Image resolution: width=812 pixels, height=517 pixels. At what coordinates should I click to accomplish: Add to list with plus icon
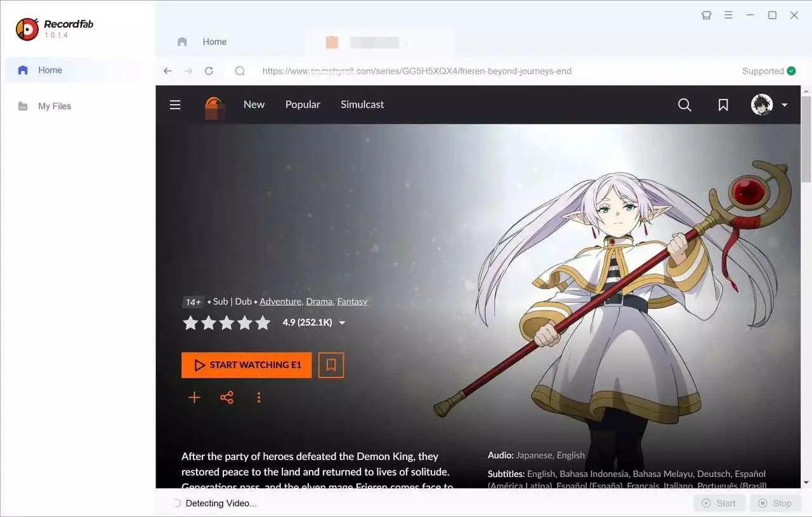pos(194,398)
